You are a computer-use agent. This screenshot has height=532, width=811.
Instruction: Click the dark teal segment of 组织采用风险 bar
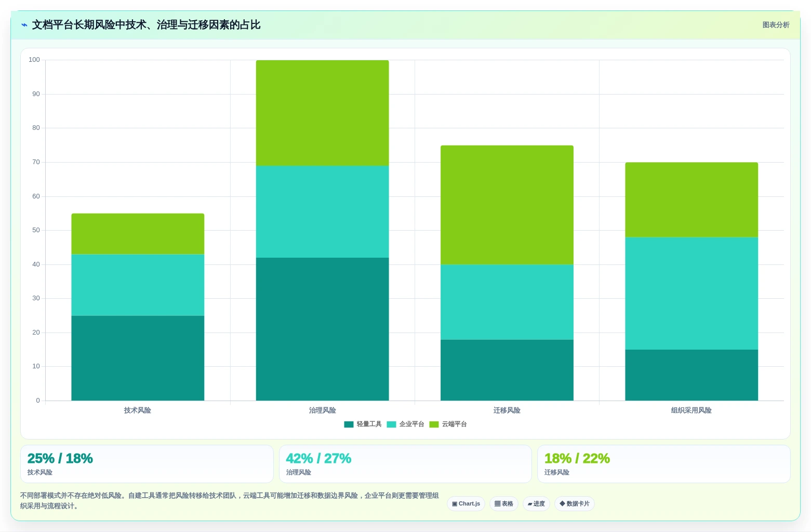[692, 375]
